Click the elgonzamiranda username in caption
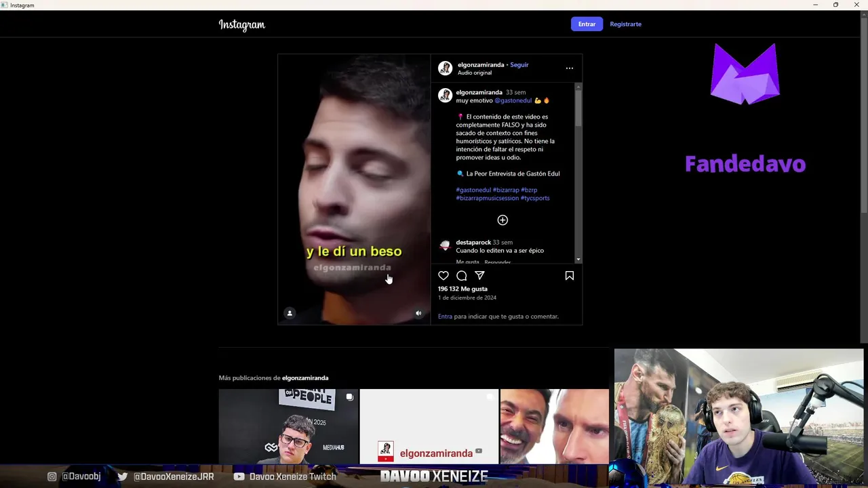 pyautogui.click(x=479, y=92)
